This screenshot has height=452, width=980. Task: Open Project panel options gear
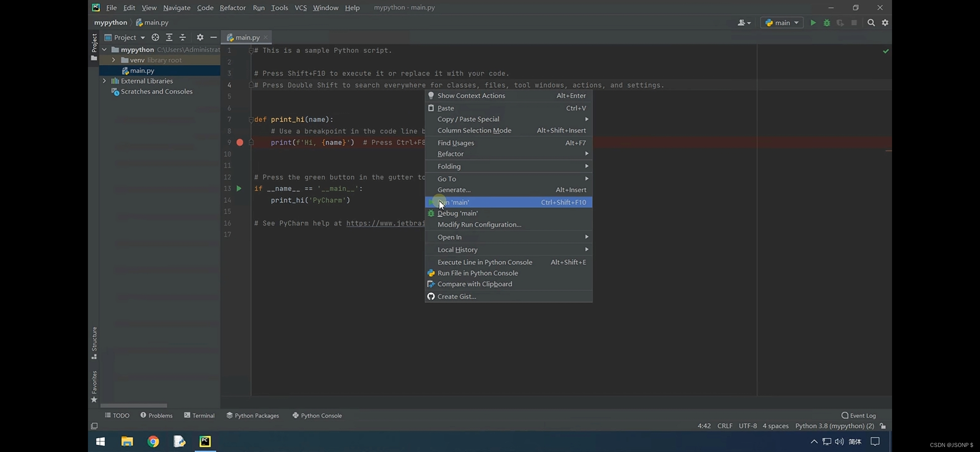point(200,37)
